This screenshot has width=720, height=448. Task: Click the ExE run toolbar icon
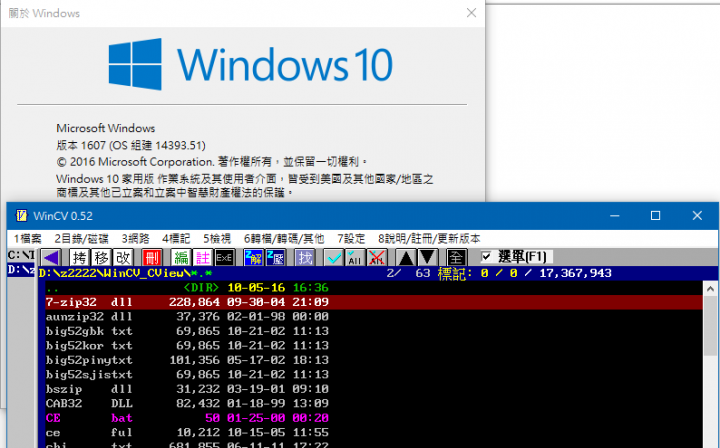[224, 258]
